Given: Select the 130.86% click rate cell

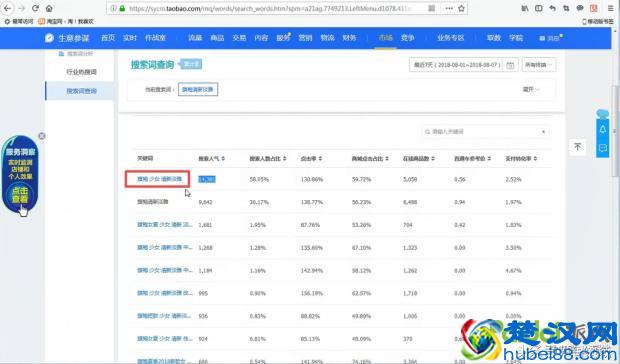Looking at the screenshot, I should pyautogui.click(x=312, y=179).
